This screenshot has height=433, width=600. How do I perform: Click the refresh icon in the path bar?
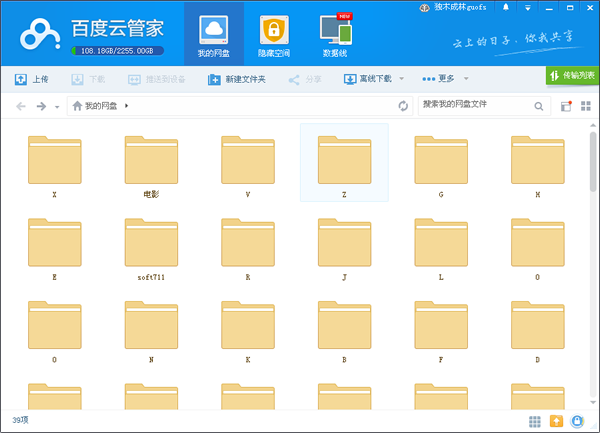pyautogui.click(x=403, y=105)
